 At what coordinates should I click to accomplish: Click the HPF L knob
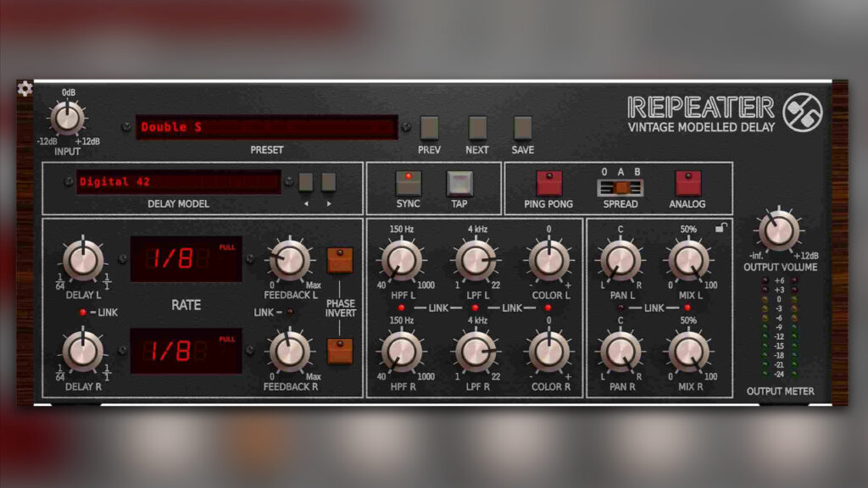tap(402, 260)
